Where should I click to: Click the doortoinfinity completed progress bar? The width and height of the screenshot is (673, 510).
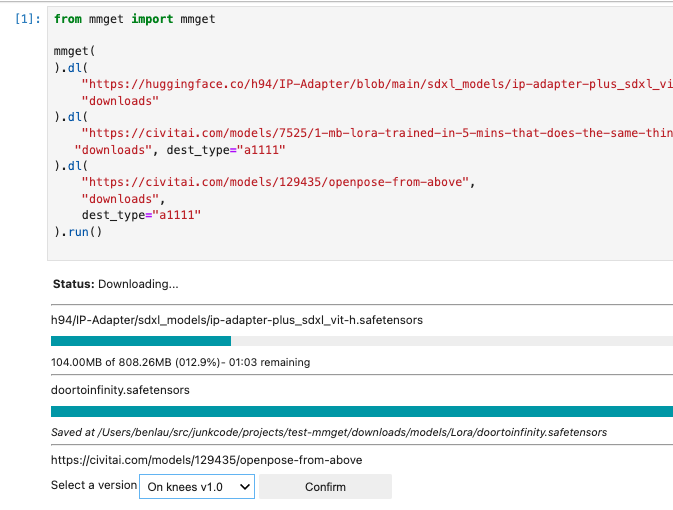pos(362,411)
